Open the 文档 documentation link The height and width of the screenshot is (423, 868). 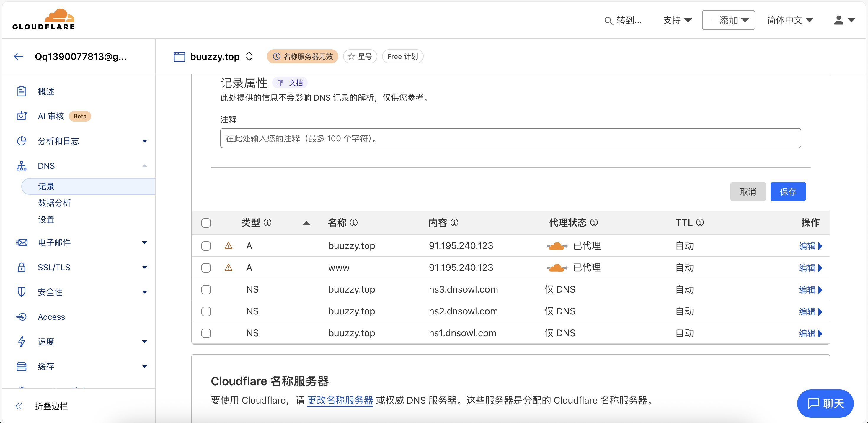tap(290, 83)
